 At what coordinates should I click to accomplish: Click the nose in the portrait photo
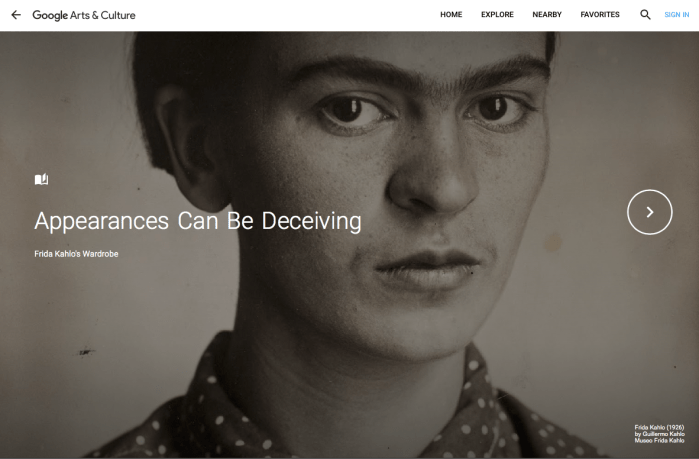point(432,178)
